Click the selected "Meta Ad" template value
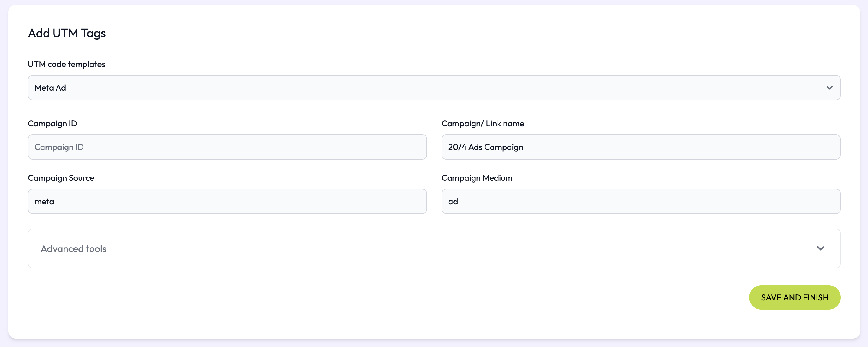868x347 pixels. (x=50, y=88)
